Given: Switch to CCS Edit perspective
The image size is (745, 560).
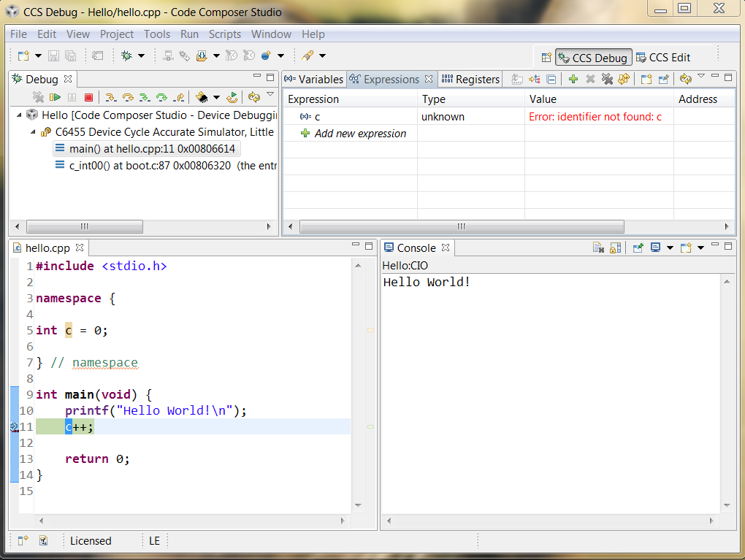Looking at the screenshot, I should [662, 58].
